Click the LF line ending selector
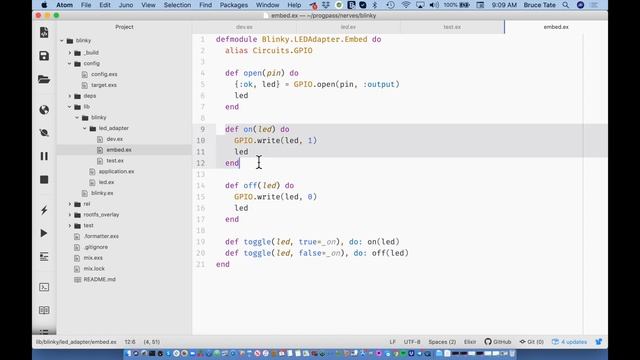This screenshot has height=360, width=640. coord(392,342)
